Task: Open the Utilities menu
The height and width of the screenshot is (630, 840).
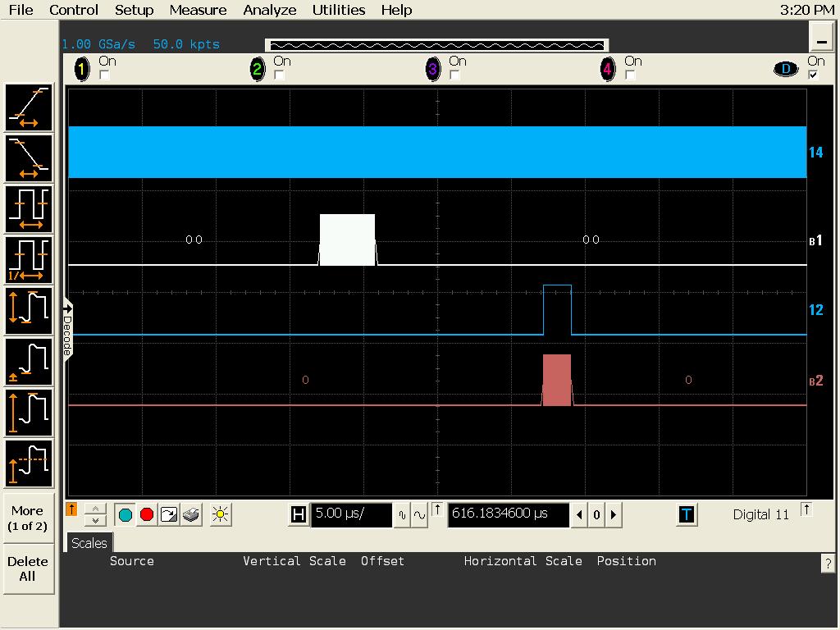Action: (338, 10)
